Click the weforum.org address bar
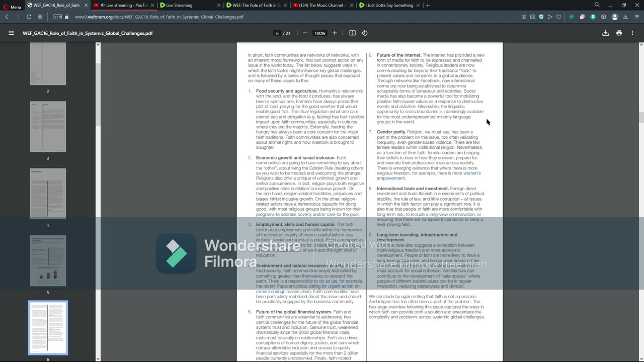The width and height of the screenshot is (644, 362). pyautogui.click(x=159, y=17)
